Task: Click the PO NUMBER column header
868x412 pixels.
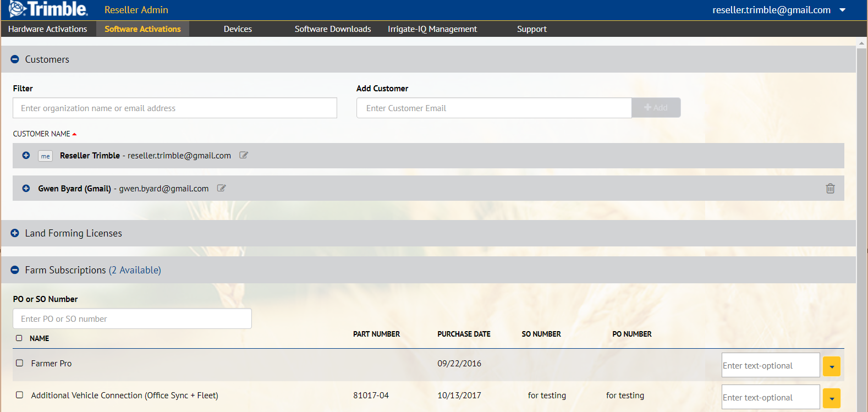Action: [x=632, y=334]
